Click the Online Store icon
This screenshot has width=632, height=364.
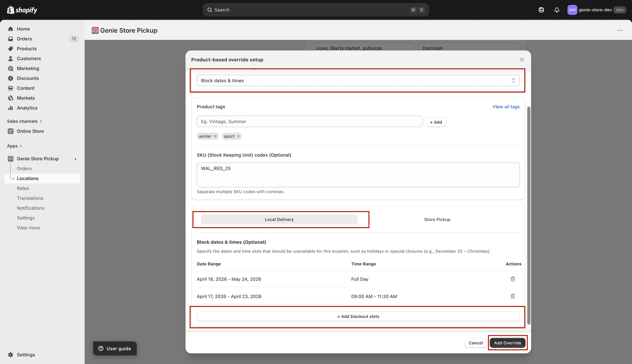[x=11, y=131]
